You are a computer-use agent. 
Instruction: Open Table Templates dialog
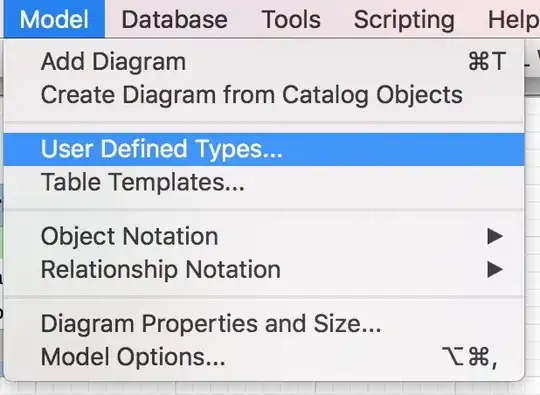pos(264,182)
